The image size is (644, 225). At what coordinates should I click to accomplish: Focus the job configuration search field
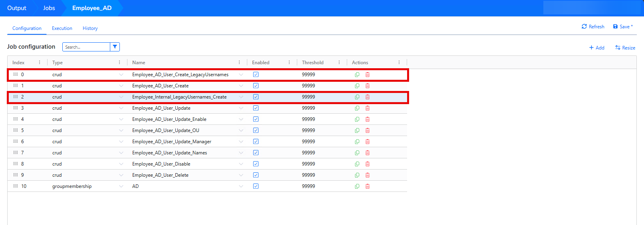pos(86,47)
